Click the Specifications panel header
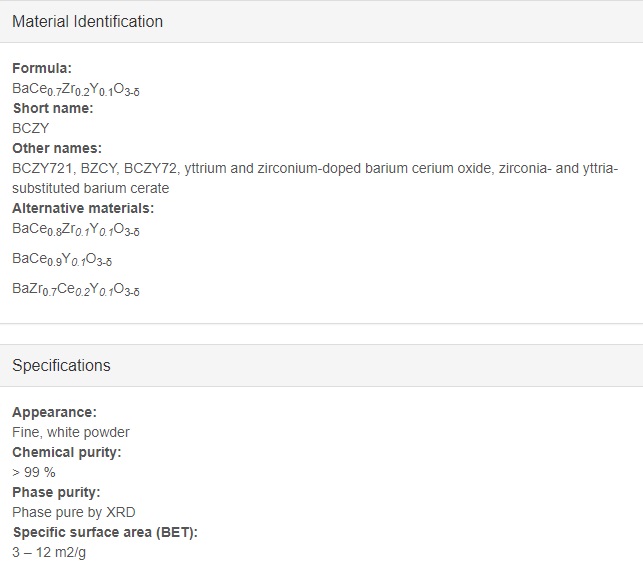This screenshot has height=584, width=643. coord(322,365)
